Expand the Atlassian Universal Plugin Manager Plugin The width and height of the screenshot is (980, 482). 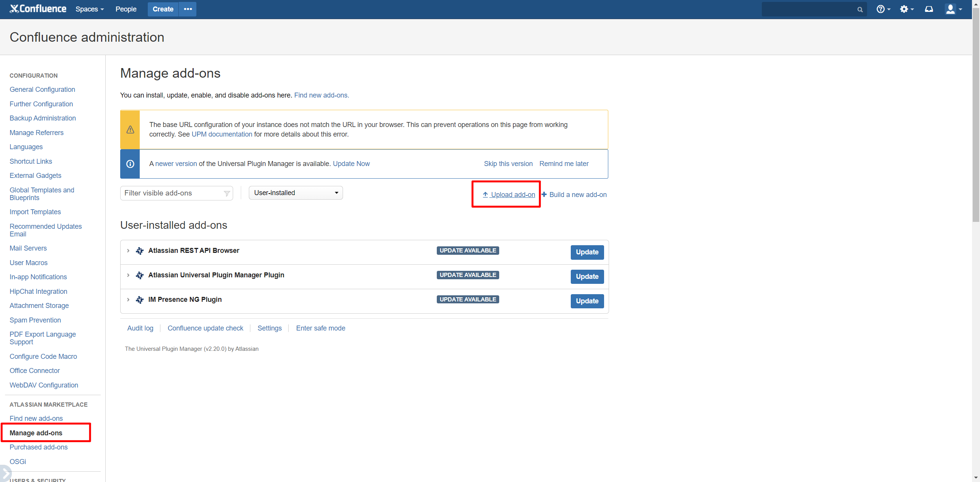click(x=128, y=275)
